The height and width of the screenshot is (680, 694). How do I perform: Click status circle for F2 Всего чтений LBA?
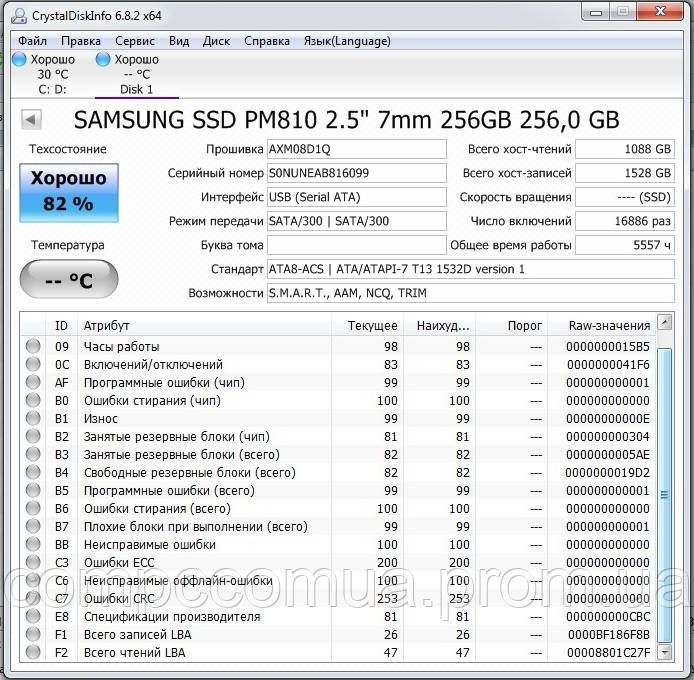(33, 652)
